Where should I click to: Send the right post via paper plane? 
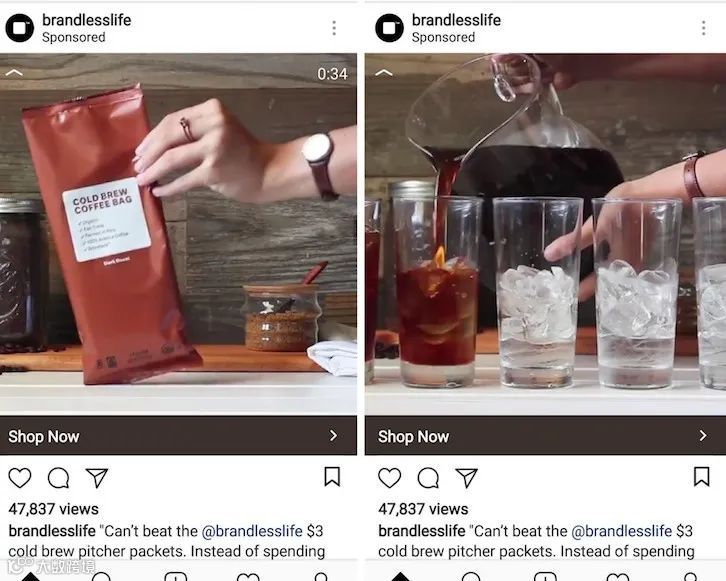[466, 478]
